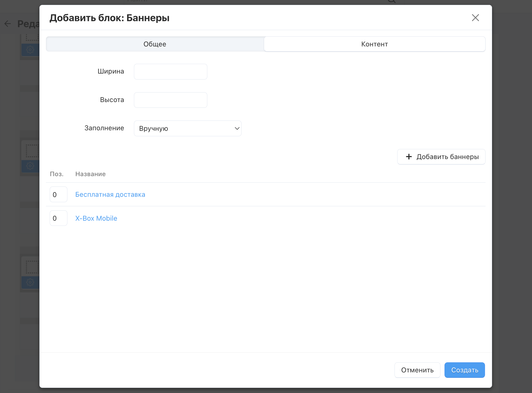The height and width of the screenshot is (393, 532).
Task: Switch to the Общее tab
Action: [155, 44]
